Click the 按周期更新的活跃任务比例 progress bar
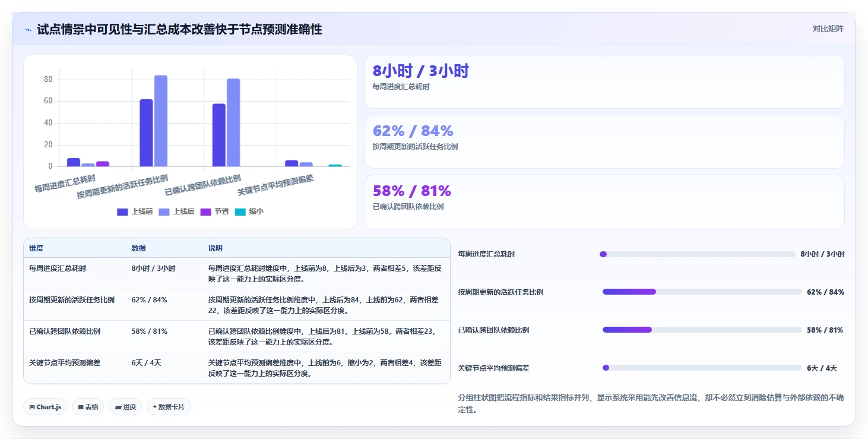868x439 pixels. point(702,292)
